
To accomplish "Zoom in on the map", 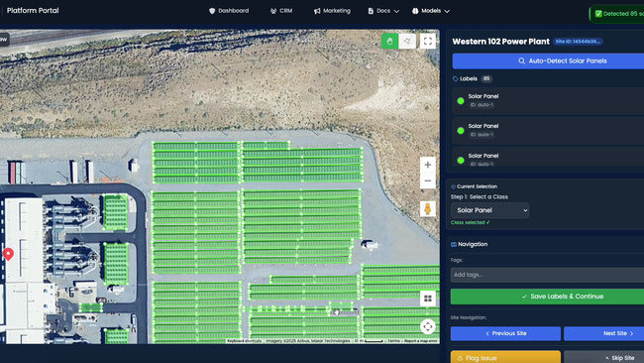I will point(428,165).
